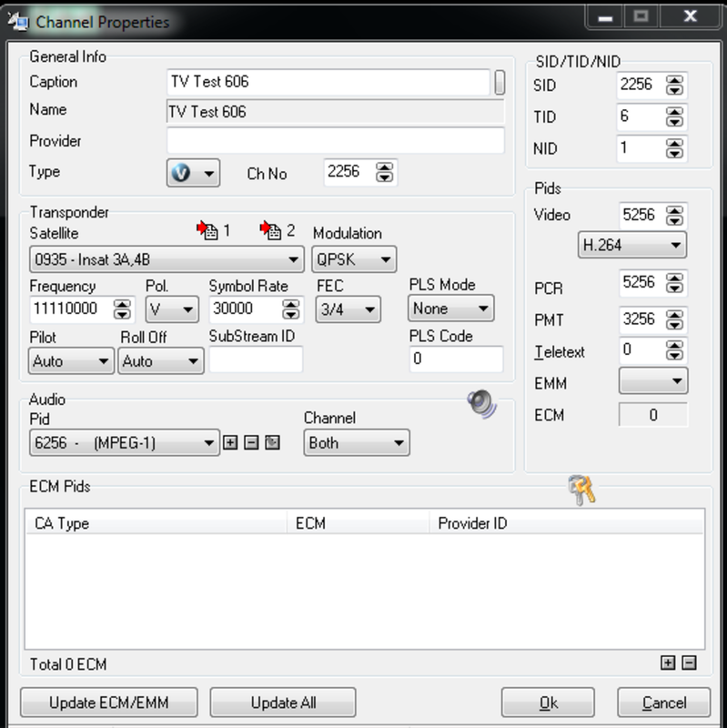Viewport: 727px width, 728px height.
Task: Click the keys icon above ECM Pids
Action: click(x=581, y=490)
